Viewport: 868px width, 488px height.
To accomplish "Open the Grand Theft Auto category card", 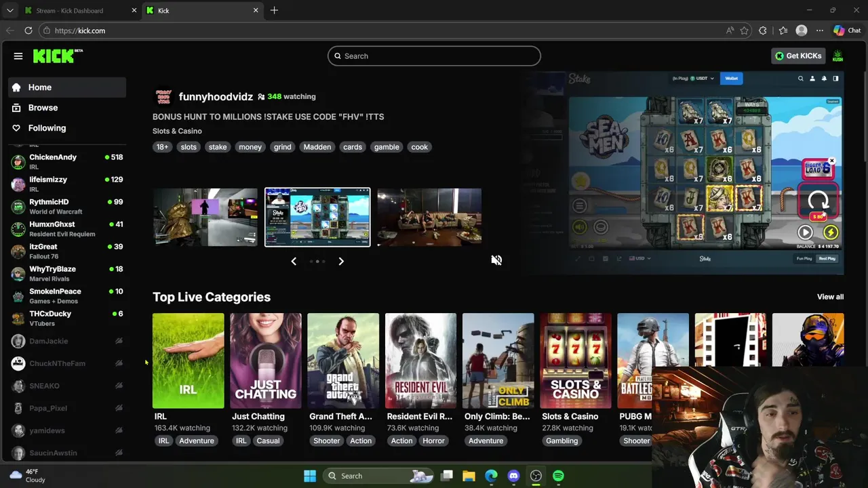I will (x=343, y=361).
